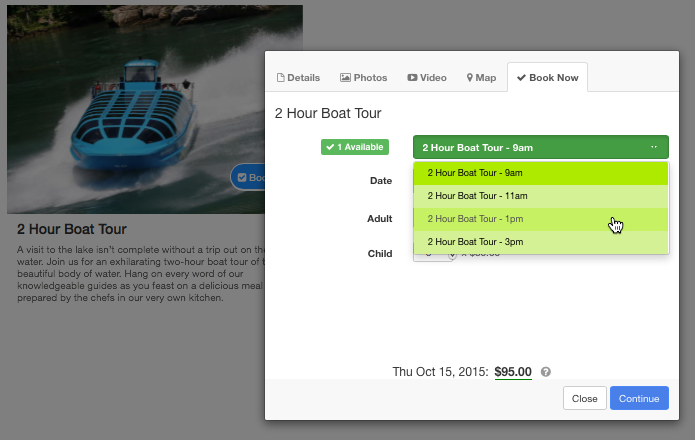Switch to the Photos tab
This screenshot has width=695, height=440.
[x=363, y=78]
